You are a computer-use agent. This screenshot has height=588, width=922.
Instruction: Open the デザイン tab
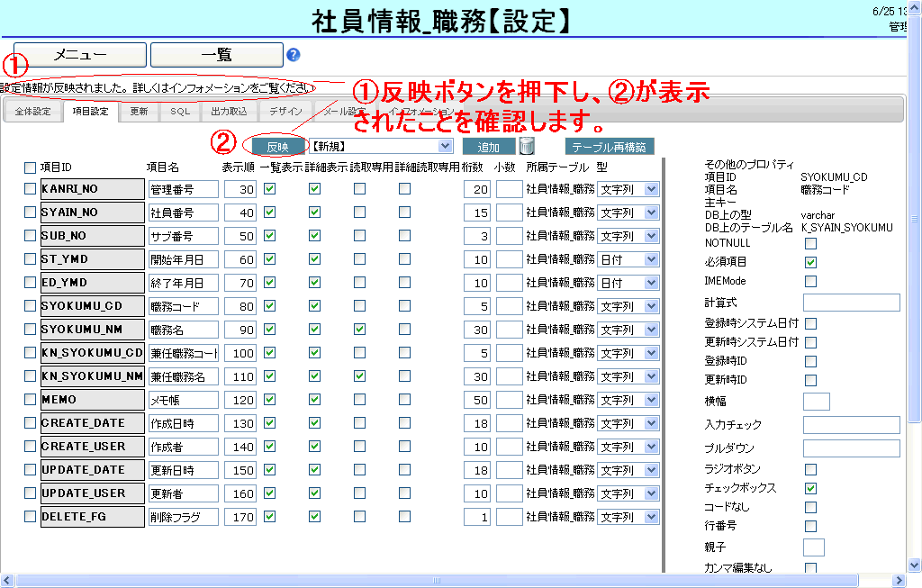pos(285,112)
